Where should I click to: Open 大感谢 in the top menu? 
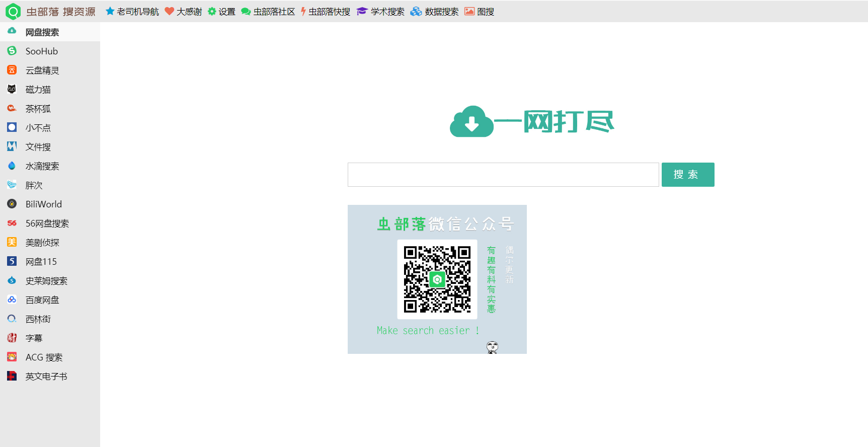[189, 12]
